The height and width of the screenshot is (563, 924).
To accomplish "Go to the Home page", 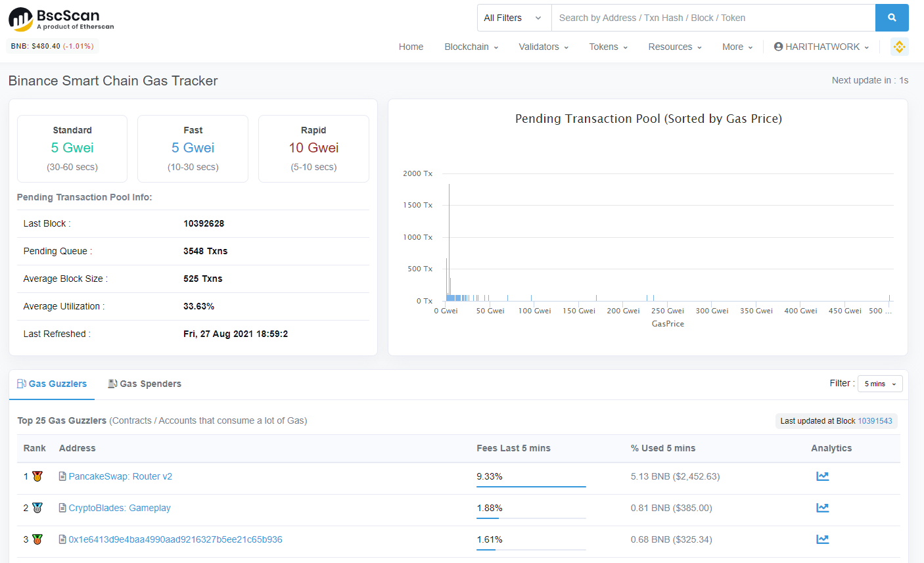I will click(x=411, y=47).
